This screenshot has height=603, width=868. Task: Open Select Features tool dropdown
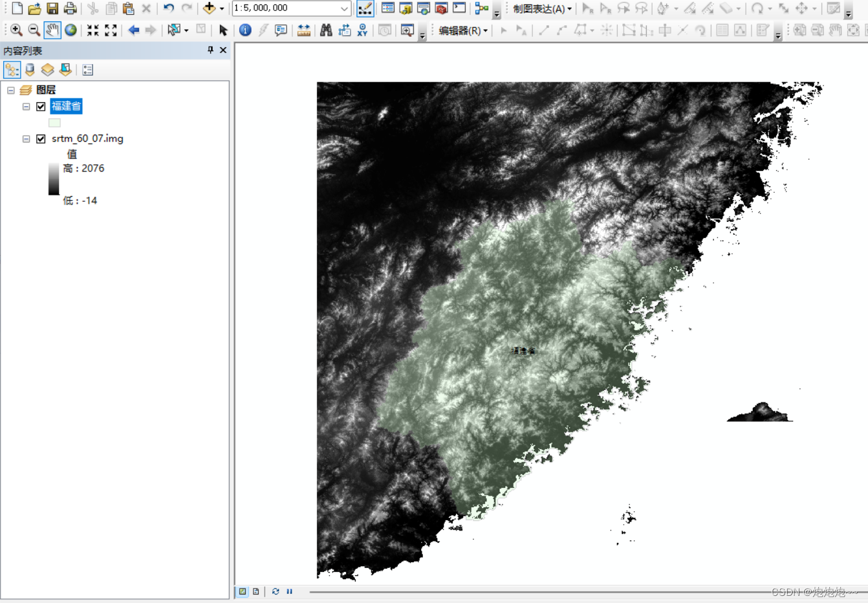186,30
